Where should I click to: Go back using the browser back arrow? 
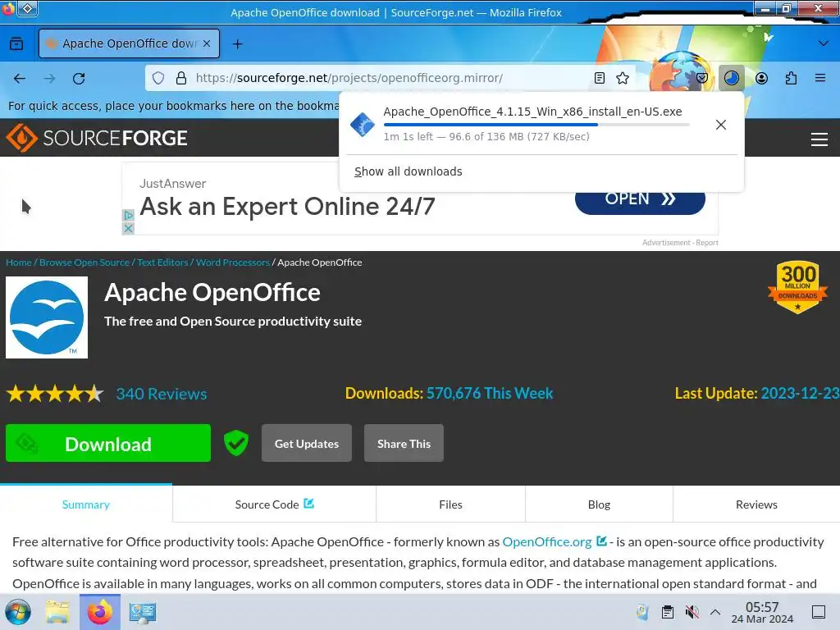tap(20, 78)
